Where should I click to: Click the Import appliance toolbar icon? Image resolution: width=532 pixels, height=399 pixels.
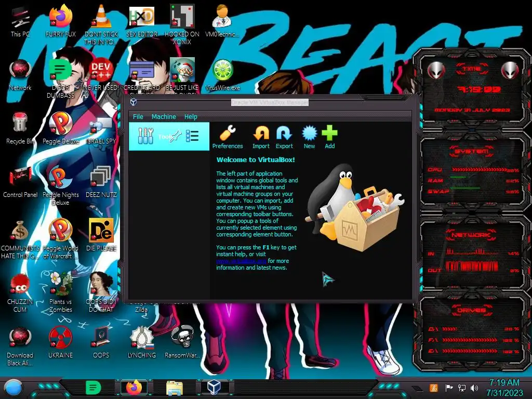pos(261,137)
